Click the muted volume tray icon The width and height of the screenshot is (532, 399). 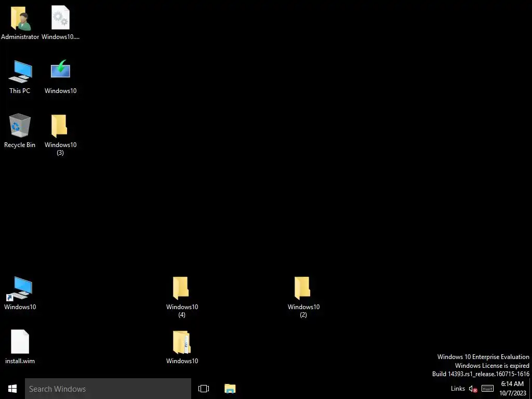(x=473, y=389)
